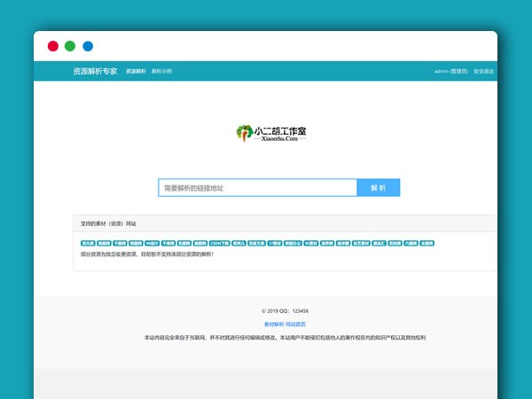Viewport: 532px width, 399px height.
Task: Focus the link address input field
Action: click(x=257, y=188)
